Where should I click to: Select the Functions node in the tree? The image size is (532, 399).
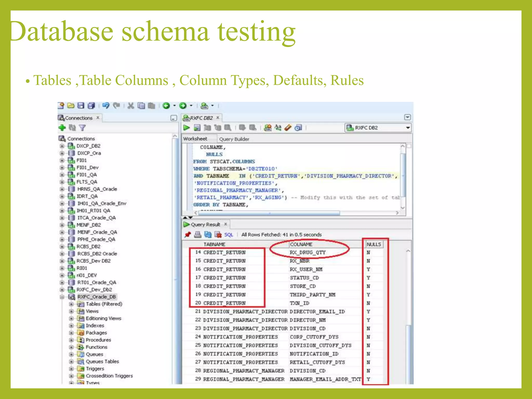tap(96, 347)
